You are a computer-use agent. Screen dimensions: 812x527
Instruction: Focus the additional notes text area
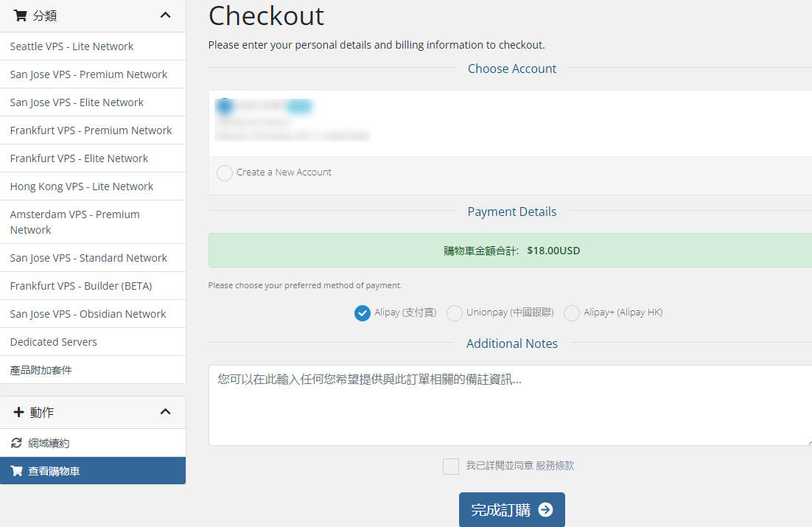pyautogui.click(x=510, y=405)
